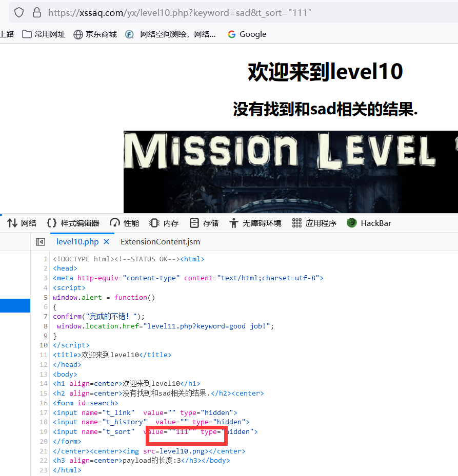The image size is (458, 476).
Task: Click line number 19 in the gutter
Action: point(44,431)
